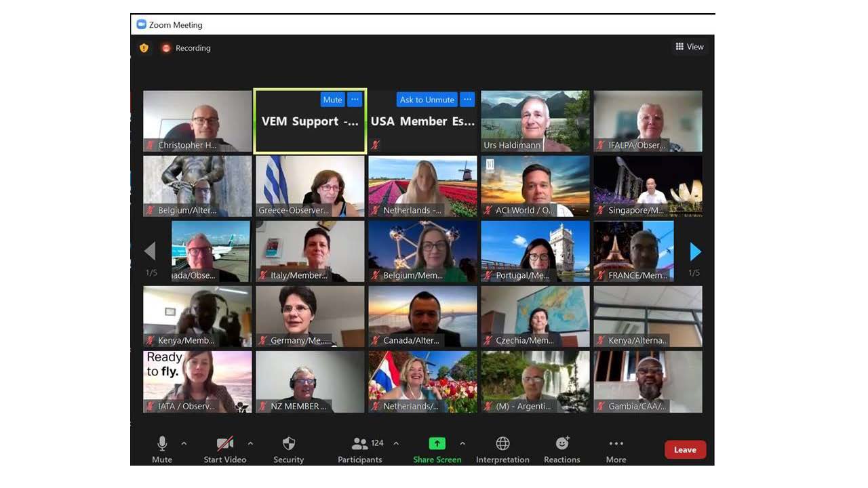
Task: Open the Reactions emoji picker
Action: coord(562,444)
